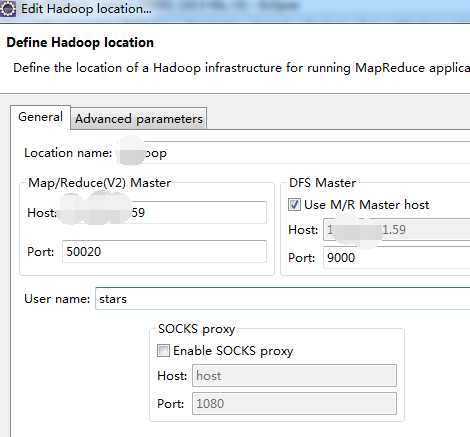
Task: Click the User name: label
Action: tap(57, 299)
